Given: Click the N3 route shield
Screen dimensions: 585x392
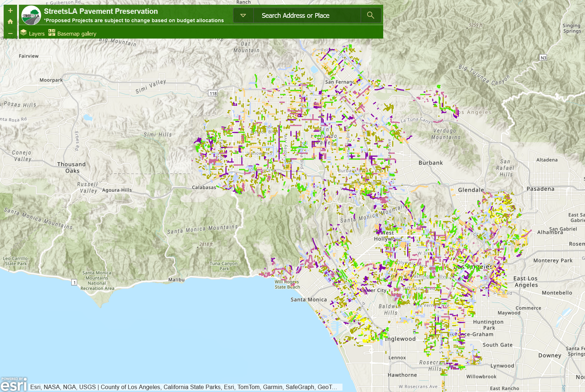Looking at the screenshot, I should coord(543,58).
